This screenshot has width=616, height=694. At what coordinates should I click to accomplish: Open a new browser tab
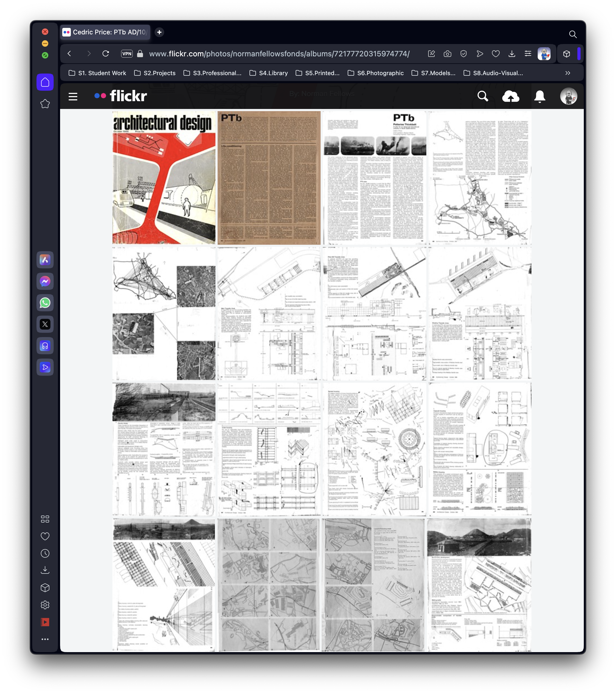coord(159,32)
